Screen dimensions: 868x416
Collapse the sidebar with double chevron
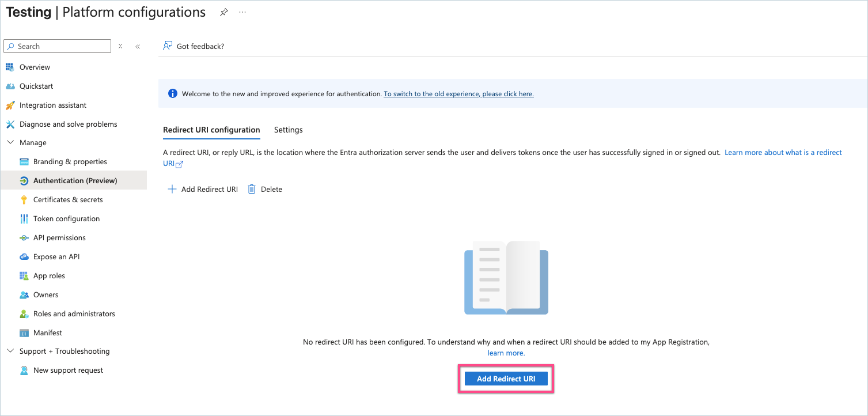138,47
